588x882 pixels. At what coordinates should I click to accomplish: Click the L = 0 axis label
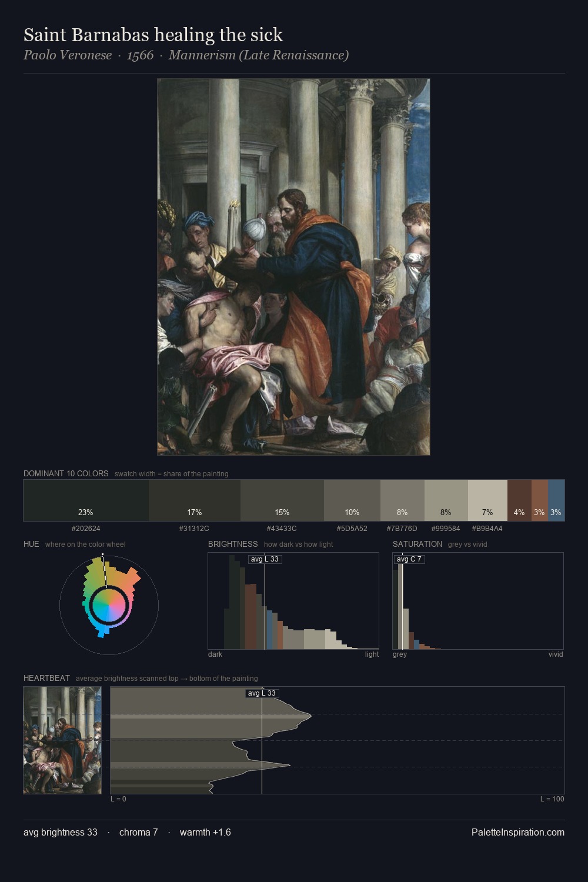click(118, 799)
